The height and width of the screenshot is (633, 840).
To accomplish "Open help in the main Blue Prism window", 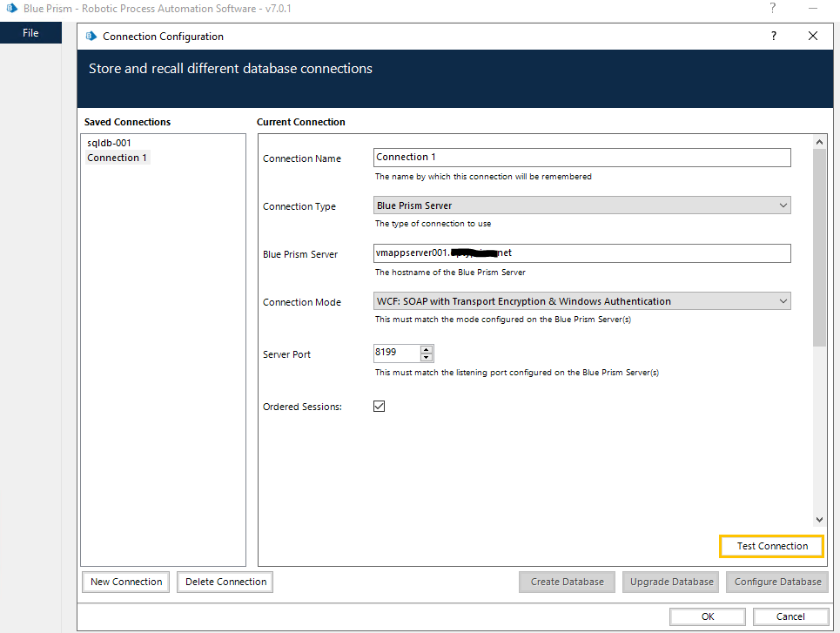I will tap(772, 8).
